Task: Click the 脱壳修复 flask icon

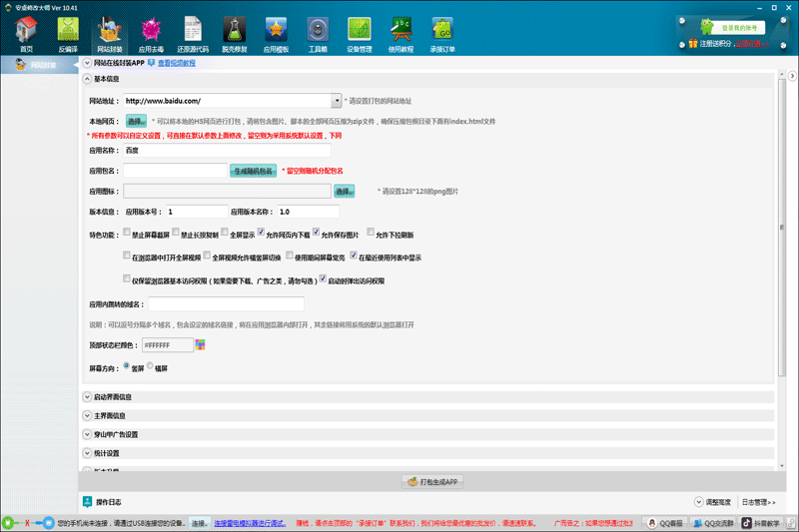Action: coord(235,34)
